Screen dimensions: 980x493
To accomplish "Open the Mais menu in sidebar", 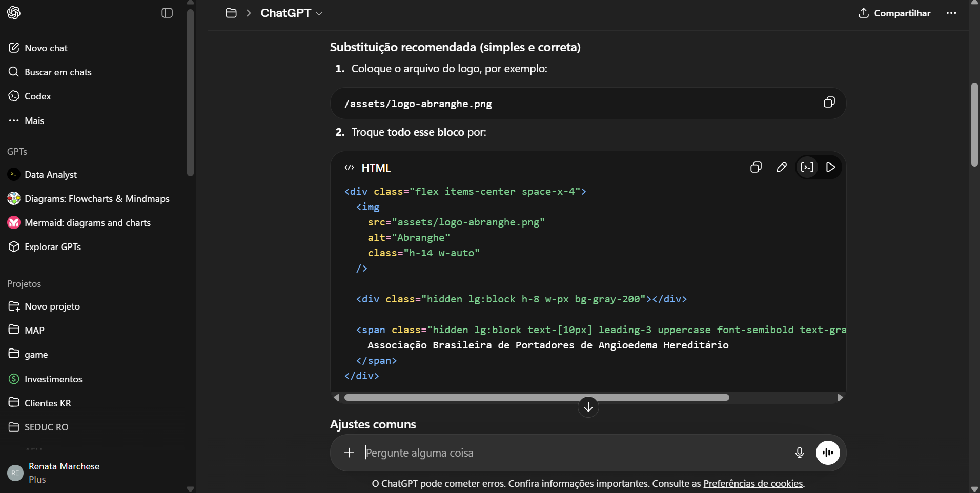I will (x=34, y=120).
